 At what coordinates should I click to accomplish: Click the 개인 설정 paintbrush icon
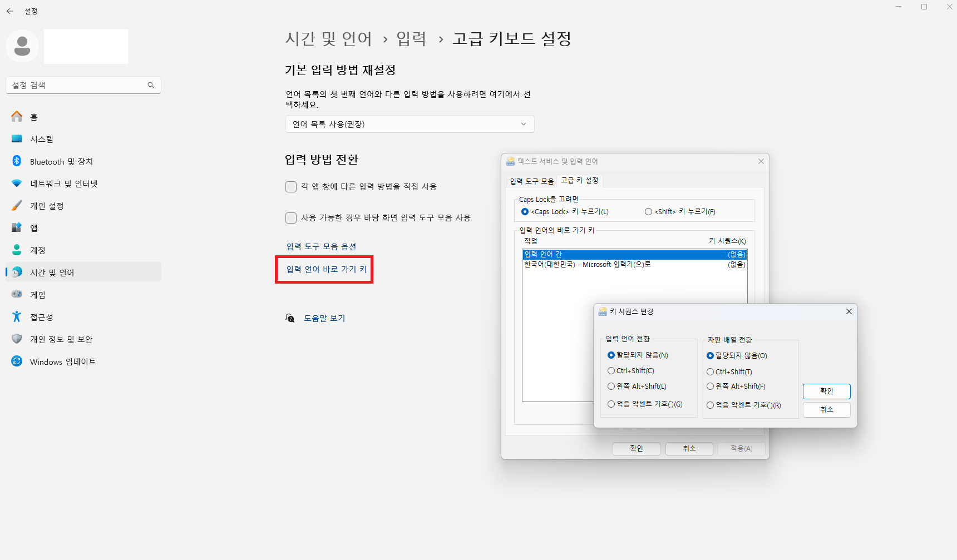(x=17, y=206)
